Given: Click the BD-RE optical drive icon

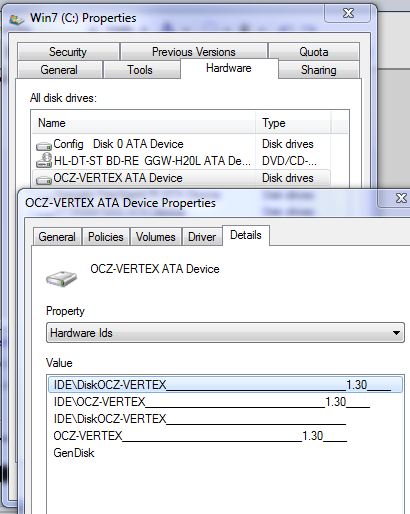Looking at the screenshot, I should coord(44,160).
